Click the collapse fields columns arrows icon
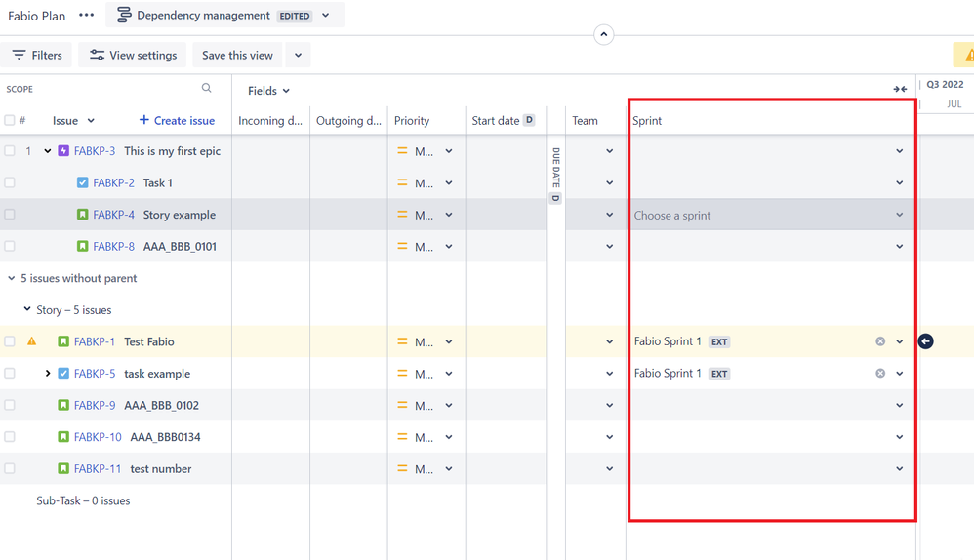This screenshot has width=974, height=560. coord(900,89)
